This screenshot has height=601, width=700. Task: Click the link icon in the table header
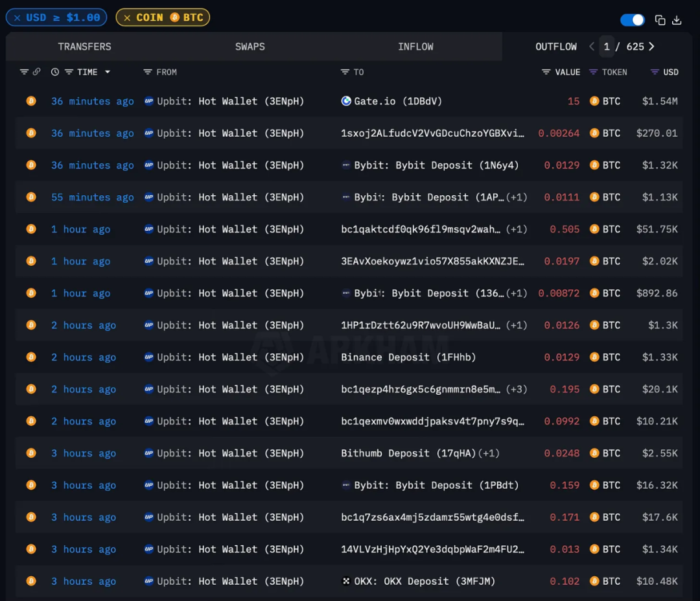pos(37,72)
